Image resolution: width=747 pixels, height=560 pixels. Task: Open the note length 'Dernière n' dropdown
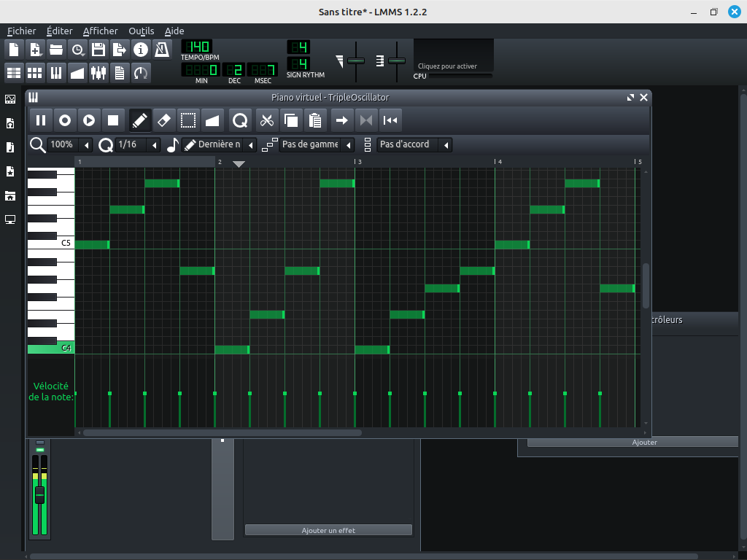click(x=219, y=144)
